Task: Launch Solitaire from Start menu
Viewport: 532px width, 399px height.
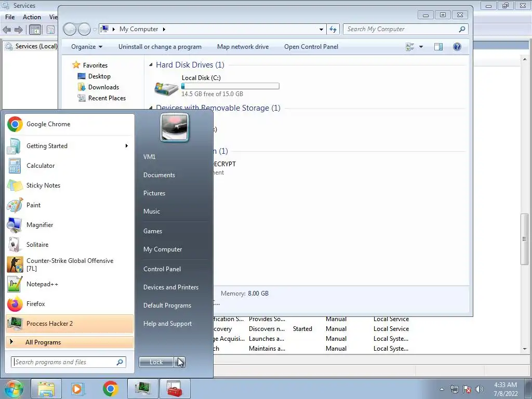Action: pyautogui.click(x=70, y=244)
